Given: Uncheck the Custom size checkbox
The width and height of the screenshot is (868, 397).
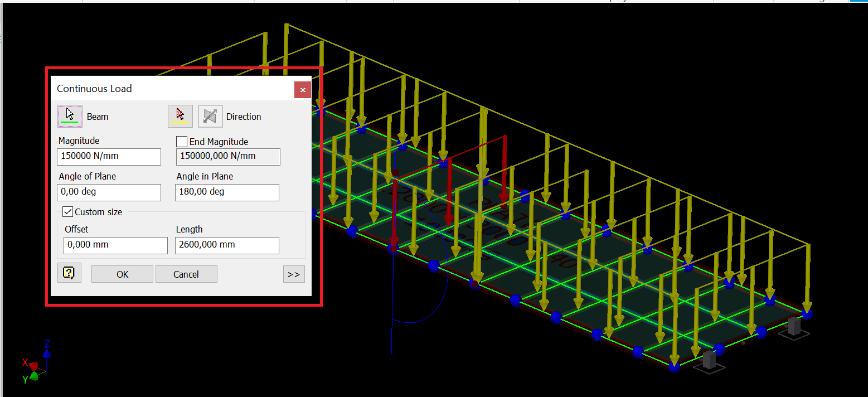Looking at the screenshot, I should (68, 212).
